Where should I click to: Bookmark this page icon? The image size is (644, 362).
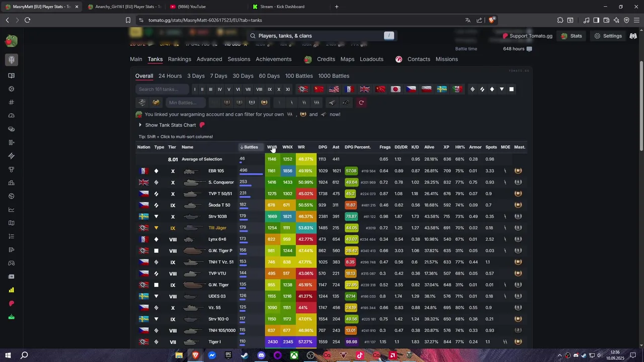[128, 20]
